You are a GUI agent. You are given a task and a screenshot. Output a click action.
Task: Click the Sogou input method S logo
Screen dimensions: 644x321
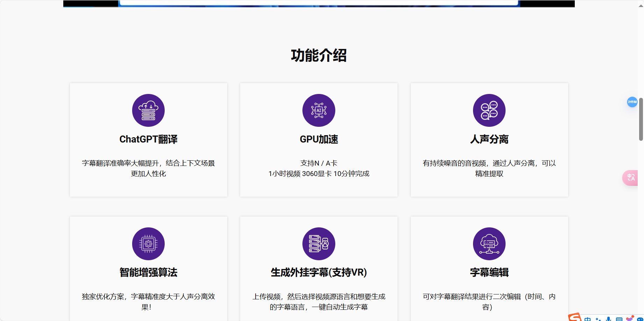click(x=575, y=319)
